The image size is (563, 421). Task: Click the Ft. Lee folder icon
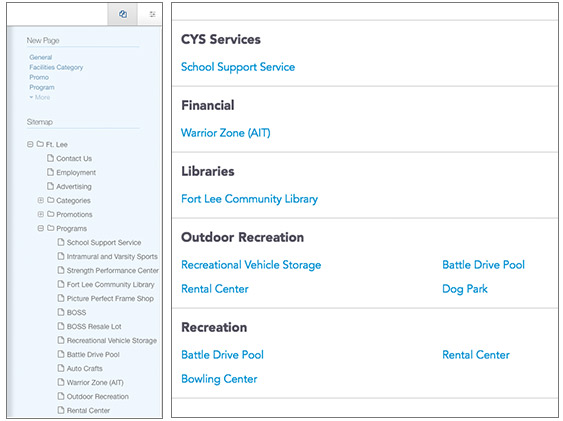point(40,144)
